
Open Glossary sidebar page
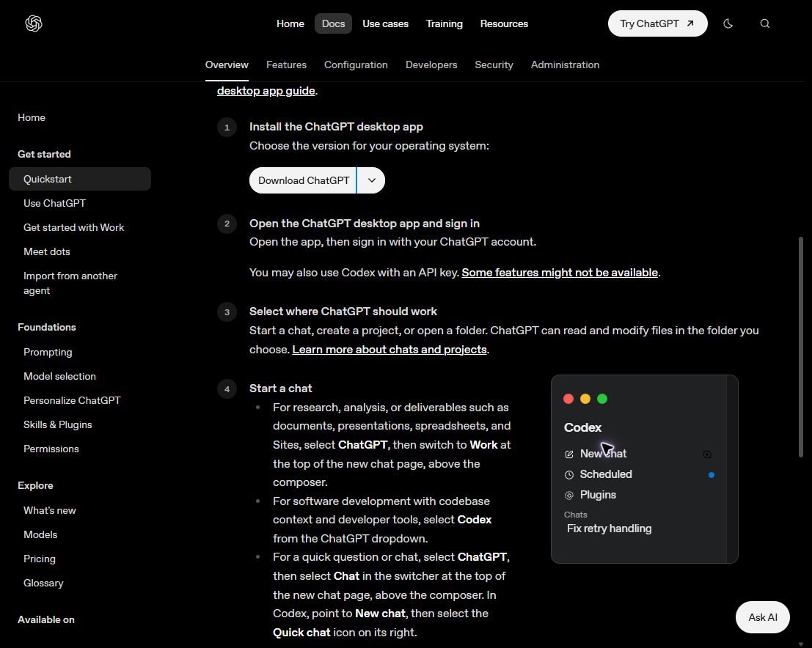(43, 583)
